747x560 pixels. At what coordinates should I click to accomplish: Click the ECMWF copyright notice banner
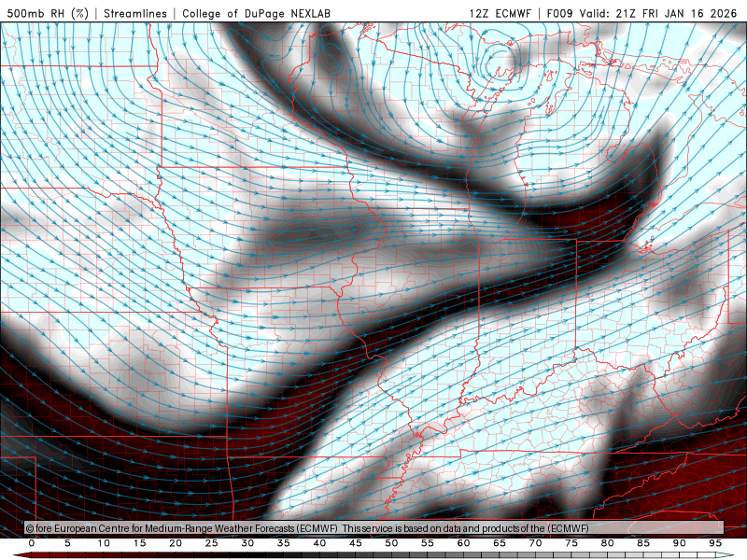click(373, 528)
